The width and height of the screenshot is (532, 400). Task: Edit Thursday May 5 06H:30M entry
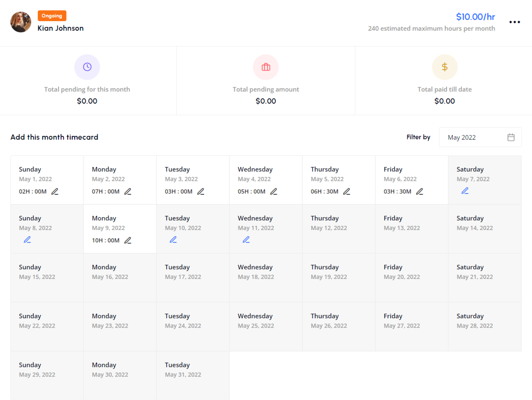(347, 191)
